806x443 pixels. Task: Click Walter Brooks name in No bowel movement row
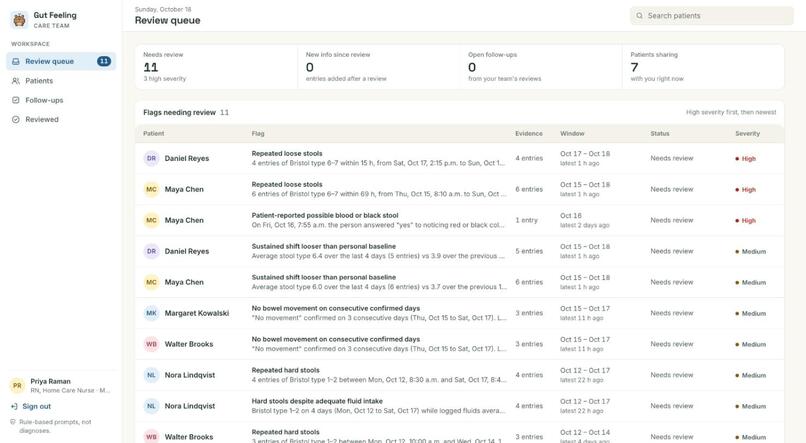click(189, 344)
